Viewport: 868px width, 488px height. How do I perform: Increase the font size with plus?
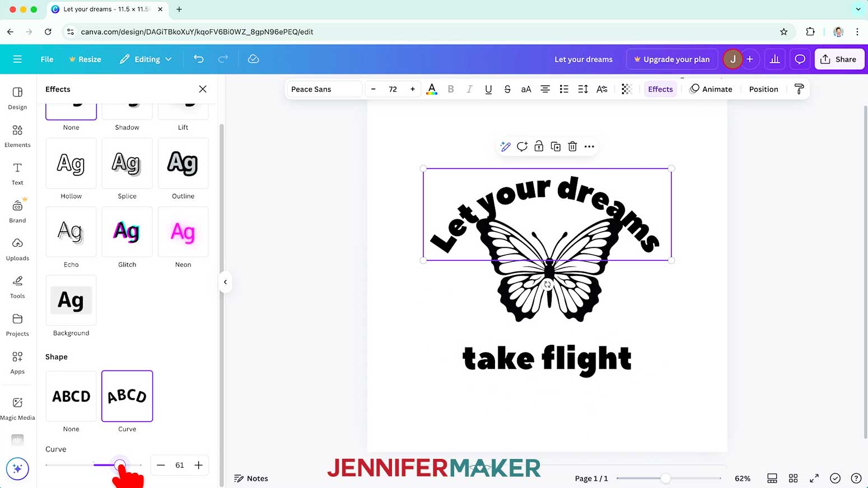click(x=413, y=89)
